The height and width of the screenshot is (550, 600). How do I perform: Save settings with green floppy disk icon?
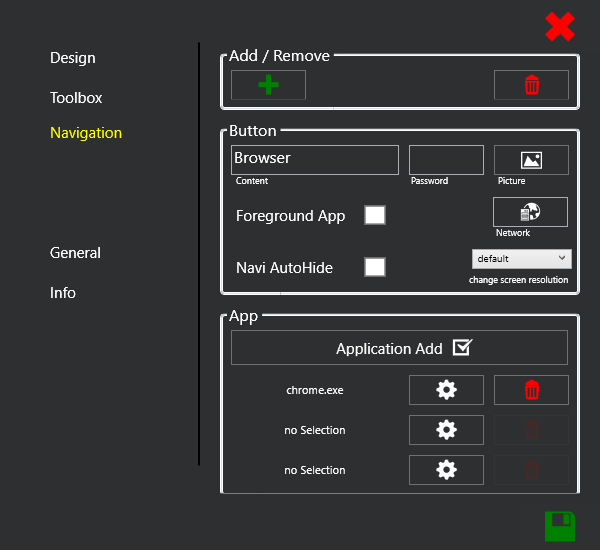pos(560,526)
